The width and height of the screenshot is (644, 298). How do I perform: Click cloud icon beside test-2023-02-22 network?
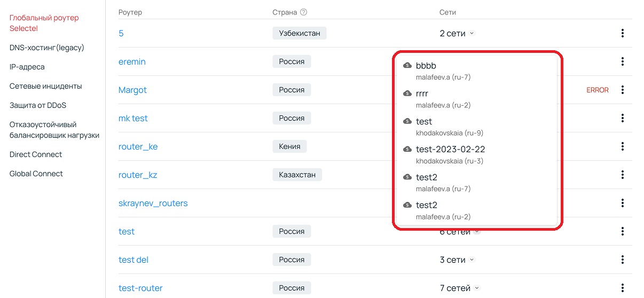(x=407, y=149)
